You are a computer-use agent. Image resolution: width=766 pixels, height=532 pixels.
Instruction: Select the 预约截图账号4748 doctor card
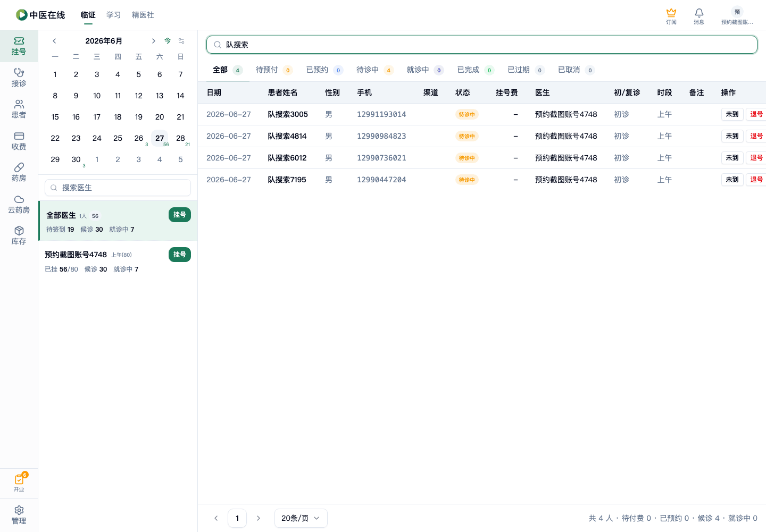tap(118, 261)
